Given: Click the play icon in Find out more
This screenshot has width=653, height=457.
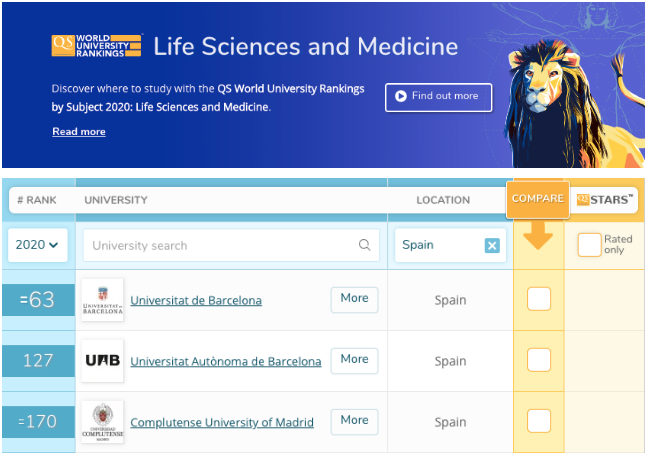Looking at the screenshot, I should click(400, 96).
